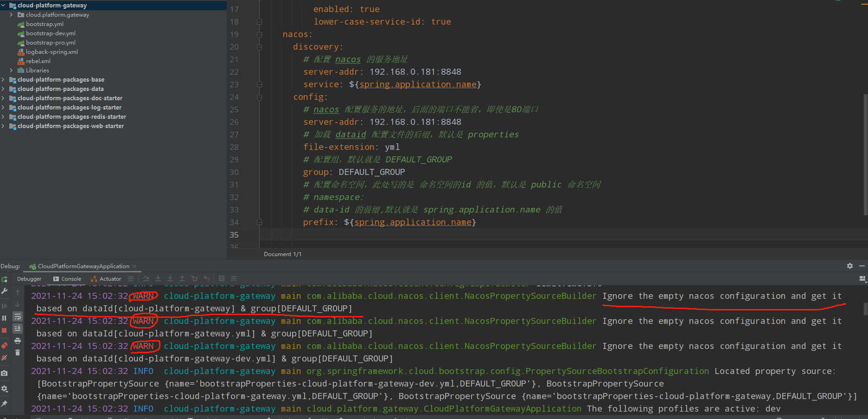Image resolution: width=868 pixels, height=419 pixels.
Task: Rerun CloudPlatformGatewayApplication debug session
Action: point(4,279)
